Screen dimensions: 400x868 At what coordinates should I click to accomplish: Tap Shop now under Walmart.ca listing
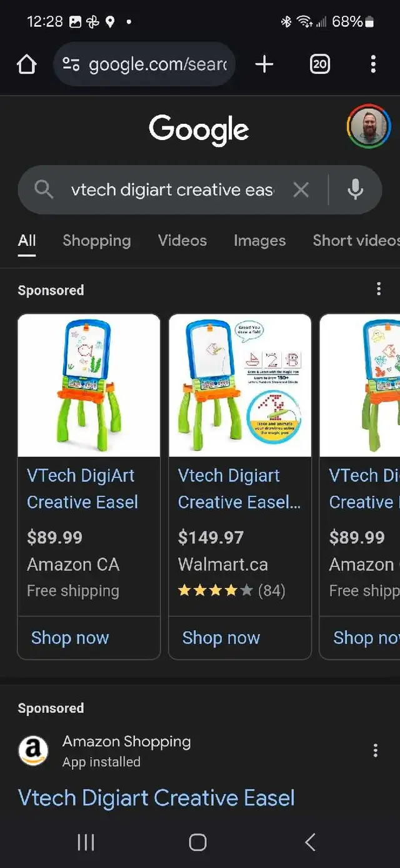tap(221, 638)
